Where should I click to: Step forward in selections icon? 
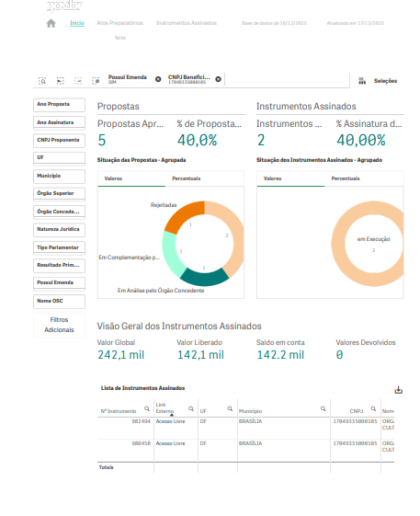pyautogui.click(x=78, y=81)
